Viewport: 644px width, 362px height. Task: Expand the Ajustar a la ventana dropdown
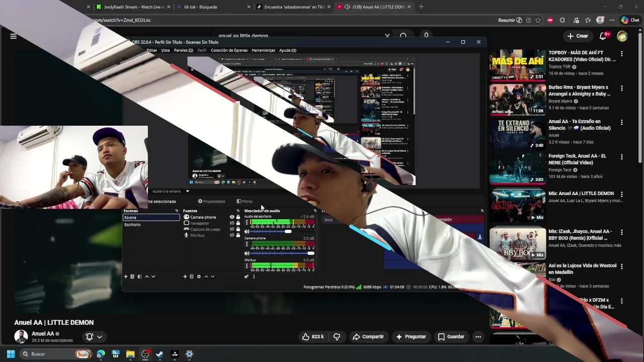[x=188, y=191]
